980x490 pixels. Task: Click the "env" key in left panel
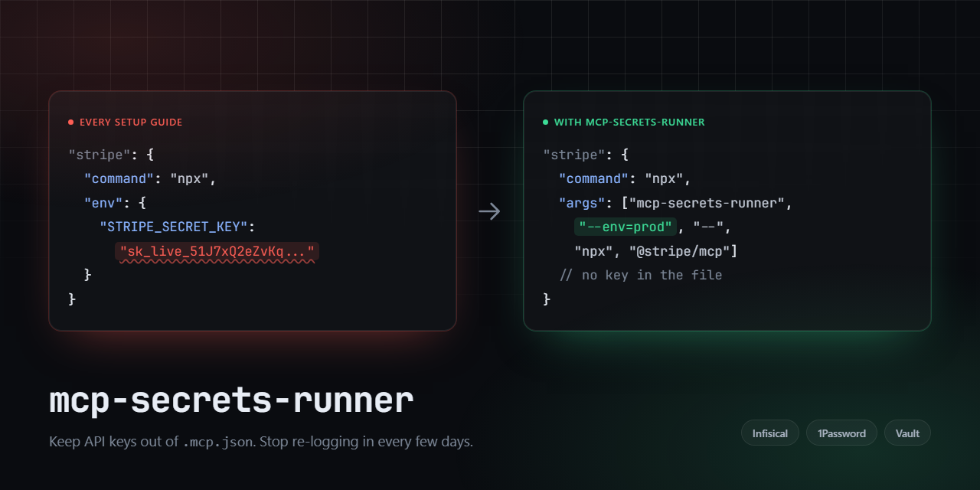coord(102,203)
